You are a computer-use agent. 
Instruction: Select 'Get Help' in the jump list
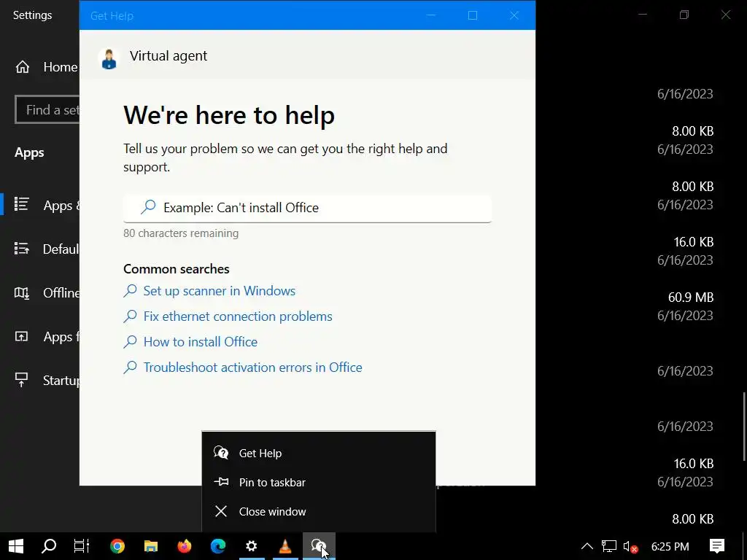click(319, 453)
